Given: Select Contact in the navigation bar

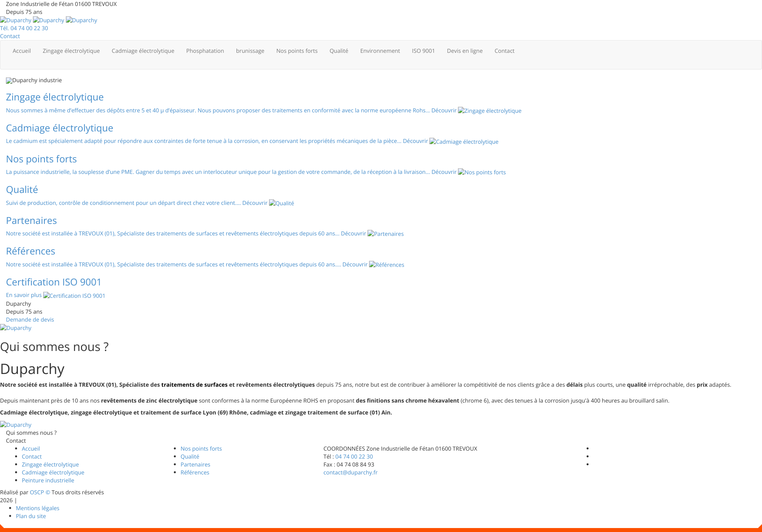Looking at the screenshot, I should pyautogui.click(x=504, y=51).
